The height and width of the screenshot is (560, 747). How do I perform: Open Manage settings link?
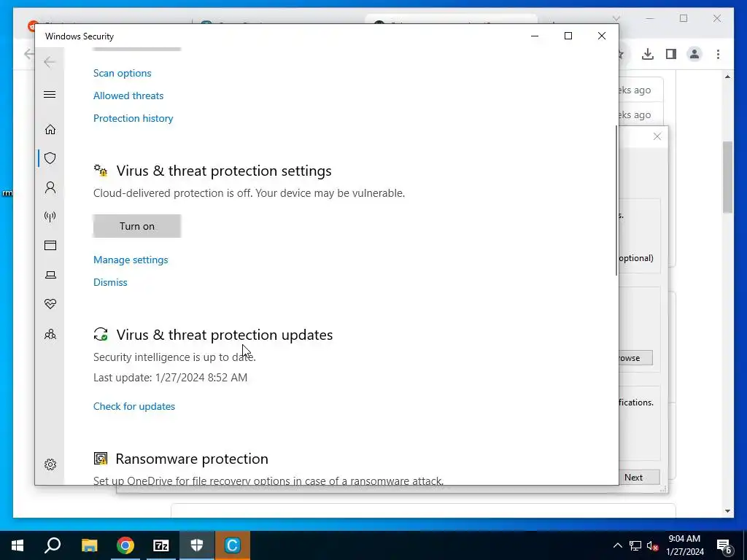pyautogui.click(x=131, y=260)
